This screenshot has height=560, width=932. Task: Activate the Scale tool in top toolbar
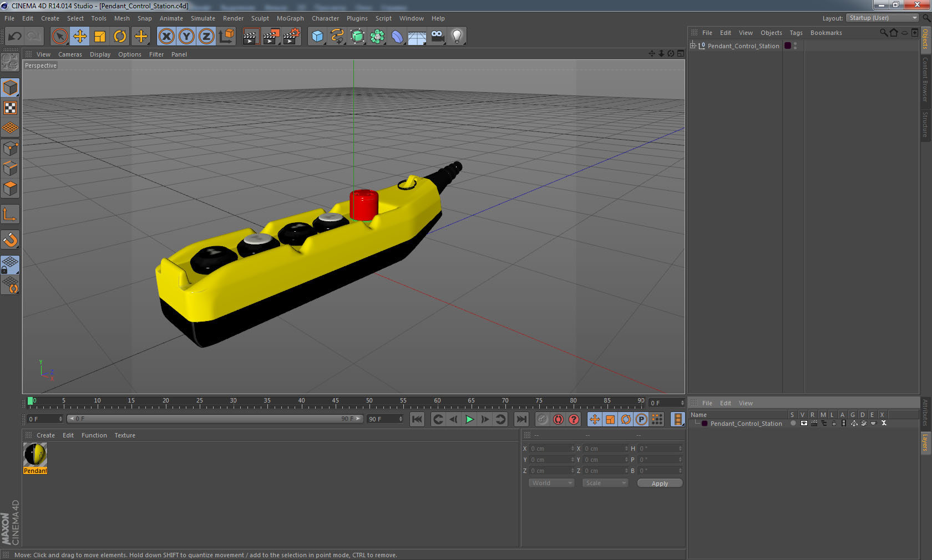point(100,37)
